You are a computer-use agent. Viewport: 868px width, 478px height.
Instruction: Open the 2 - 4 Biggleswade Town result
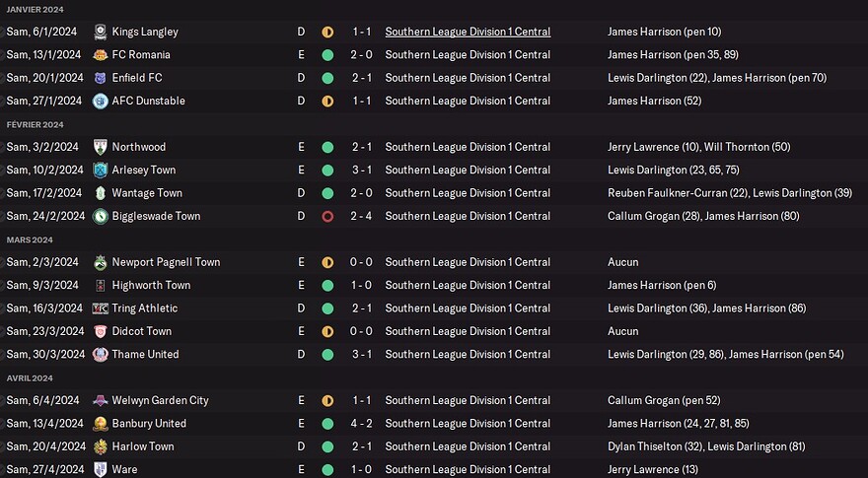coord(362,216)
